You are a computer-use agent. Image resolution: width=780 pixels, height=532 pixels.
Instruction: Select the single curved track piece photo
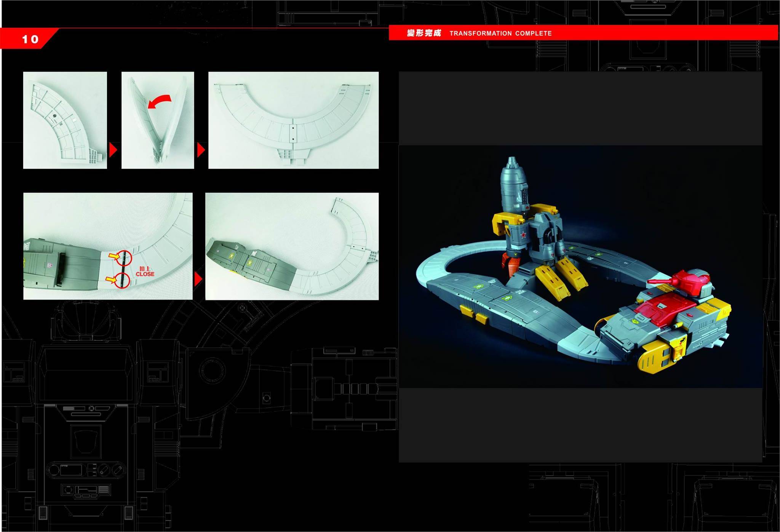65,120
